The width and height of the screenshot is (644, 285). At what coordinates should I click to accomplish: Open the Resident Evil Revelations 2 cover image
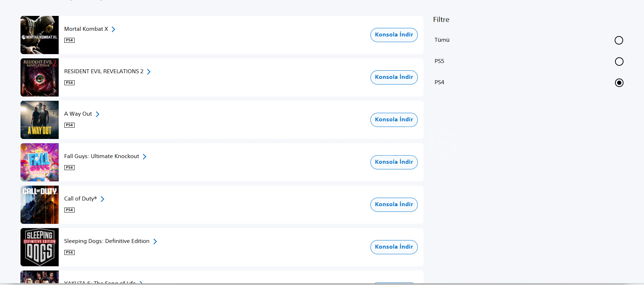click(40, 77)
